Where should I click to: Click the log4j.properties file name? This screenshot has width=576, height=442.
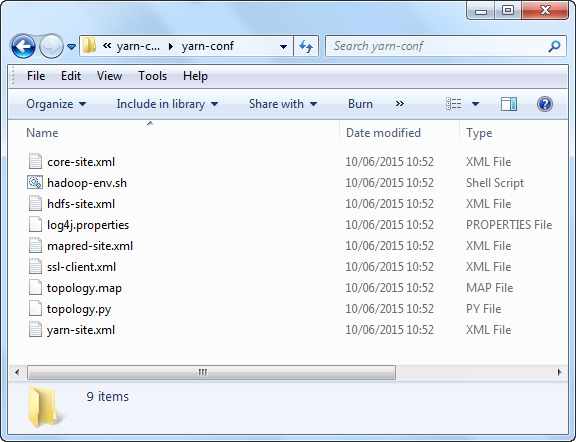pyautogui.click(x=88, y=225)
